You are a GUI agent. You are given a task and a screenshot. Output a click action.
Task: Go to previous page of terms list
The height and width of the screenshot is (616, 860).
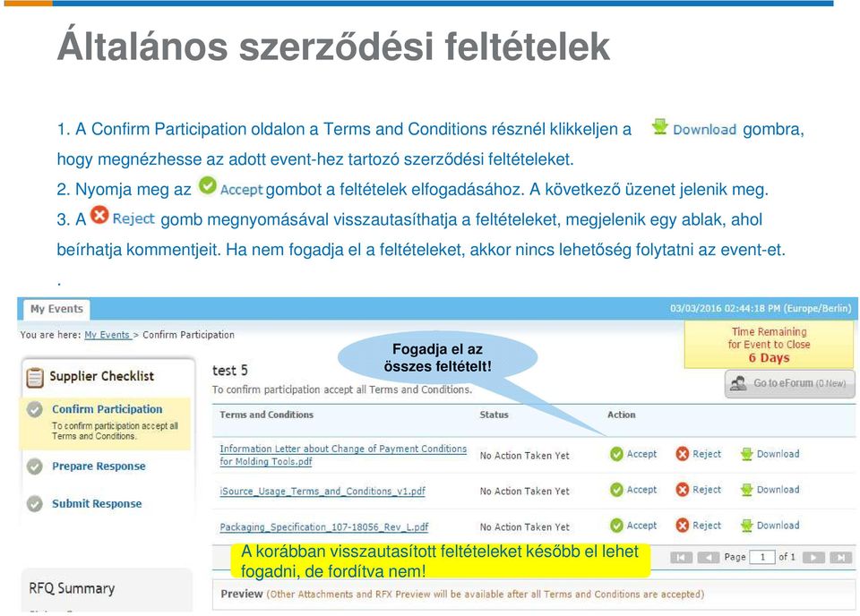click(x=708, y=558)
